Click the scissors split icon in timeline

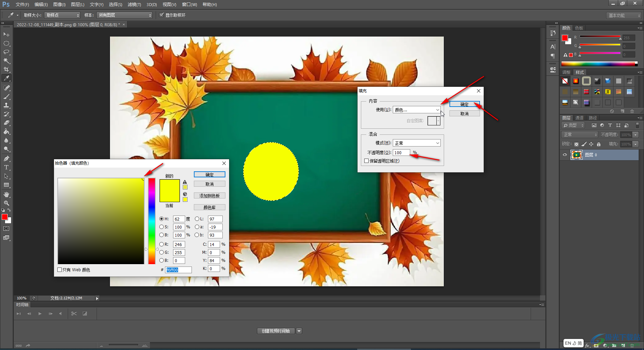(74, 313)
